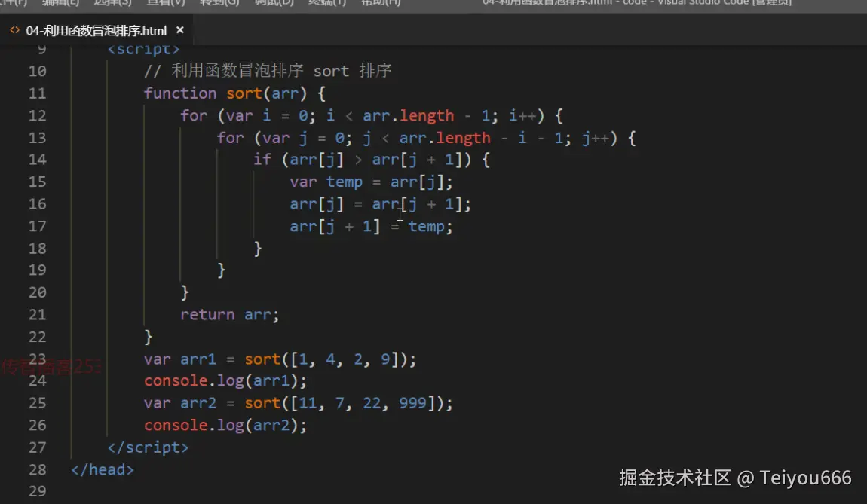The width and height of the screenshot is (867, 504).
Task: Open the 转到(G) menu
Action: [219, 3]
